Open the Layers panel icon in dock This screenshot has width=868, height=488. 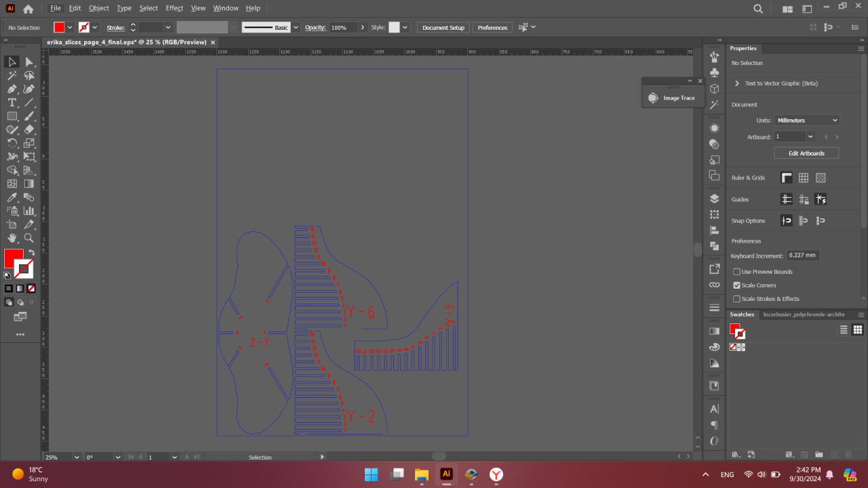pyautogui.click(x=714, y=199)
